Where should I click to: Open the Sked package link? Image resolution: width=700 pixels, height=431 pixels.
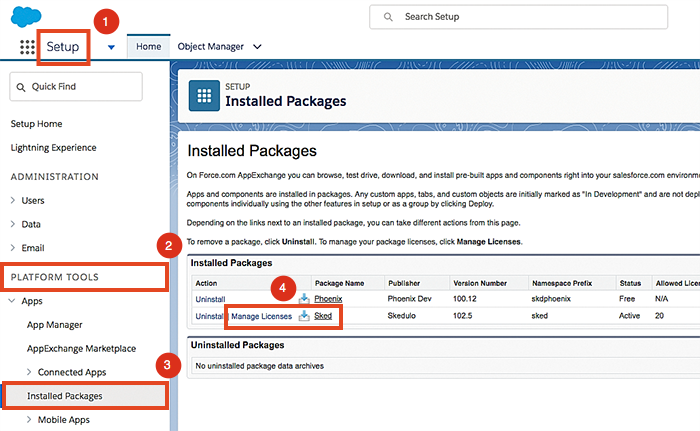point(323,316)
